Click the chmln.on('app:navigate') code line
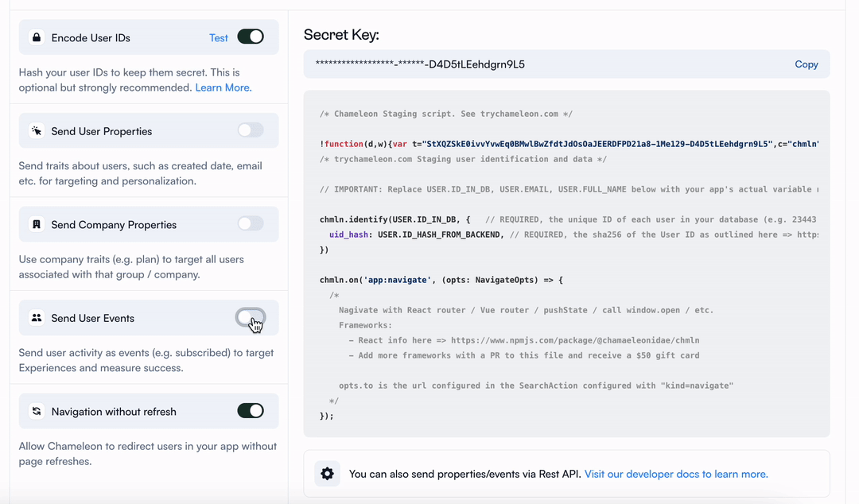This screenshot has height=504, width=859. [441, 279]
